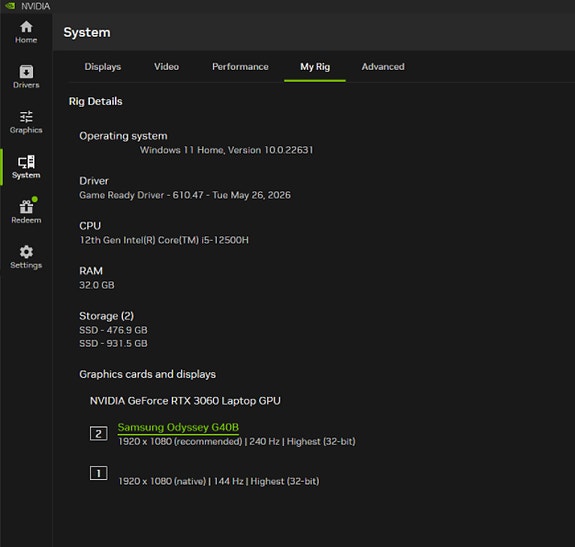575x547 pixels.
Task: Select the System sidebar icon
Action: pos(26,167)
